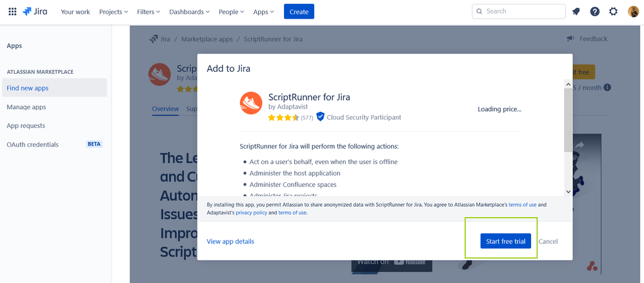Click the Watch on YouTube video label

(391, 262)
